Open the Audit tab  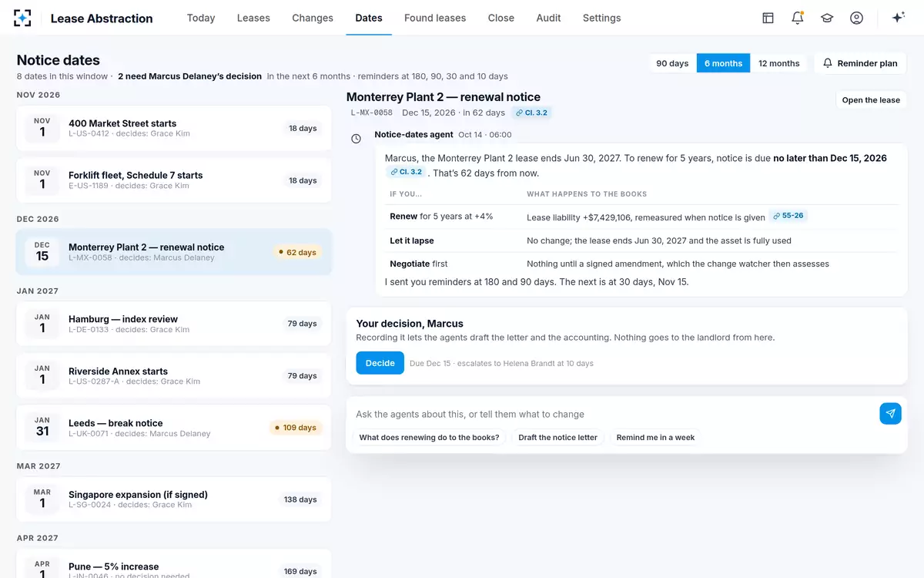[548, 18]
